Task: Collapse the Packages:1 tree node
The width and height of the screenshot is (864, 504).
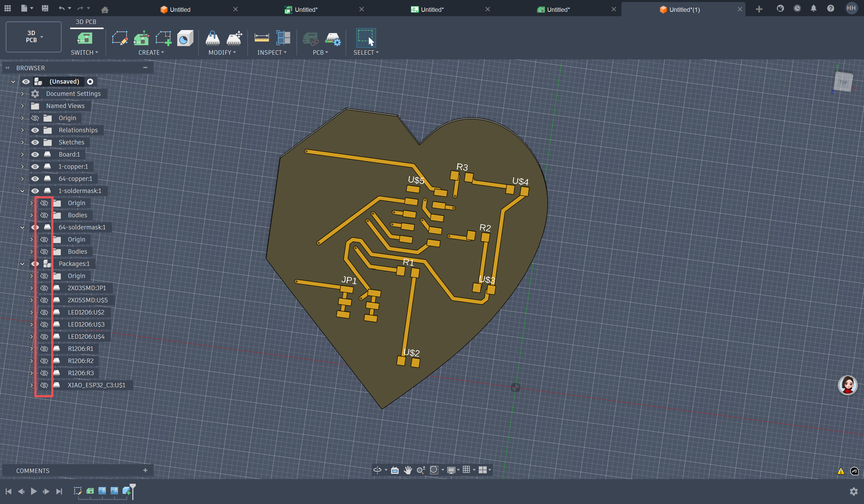Action: (22, 264)
